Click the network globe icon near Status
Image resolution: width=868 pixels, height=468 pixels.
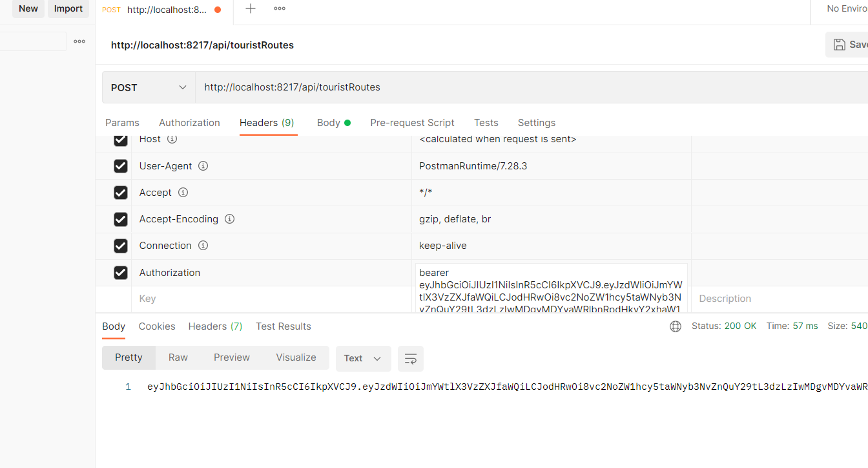676,326
